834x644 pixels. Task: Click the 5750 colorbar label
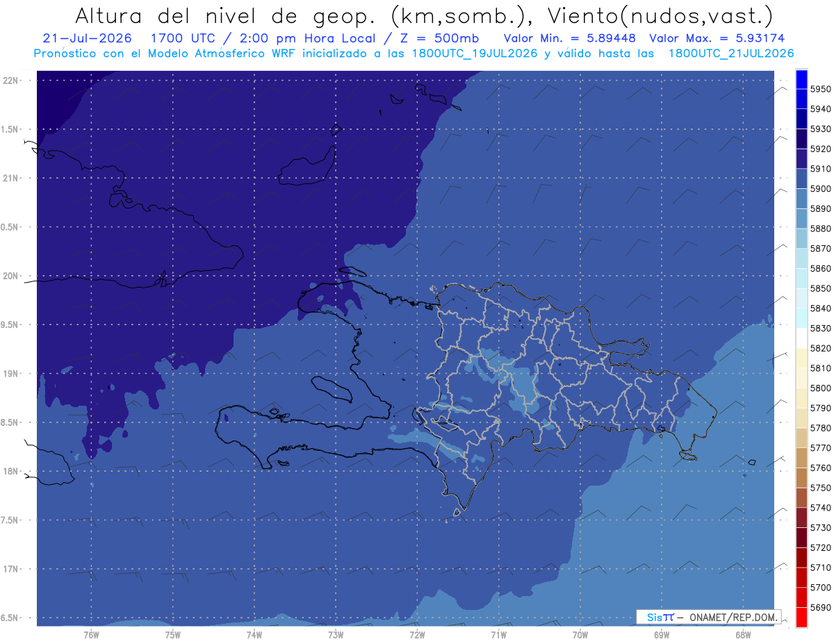820,488
